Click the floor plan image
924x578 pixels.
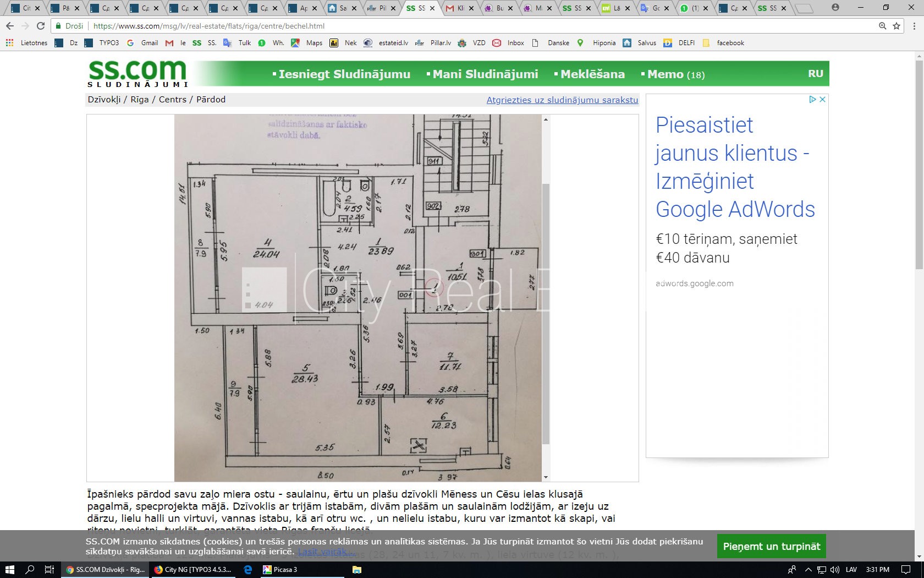[358, 298]
